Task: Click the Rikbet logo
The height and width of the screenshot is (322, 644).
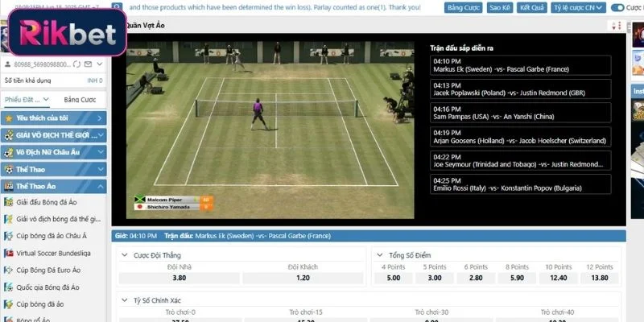Action: pos(63,32)
